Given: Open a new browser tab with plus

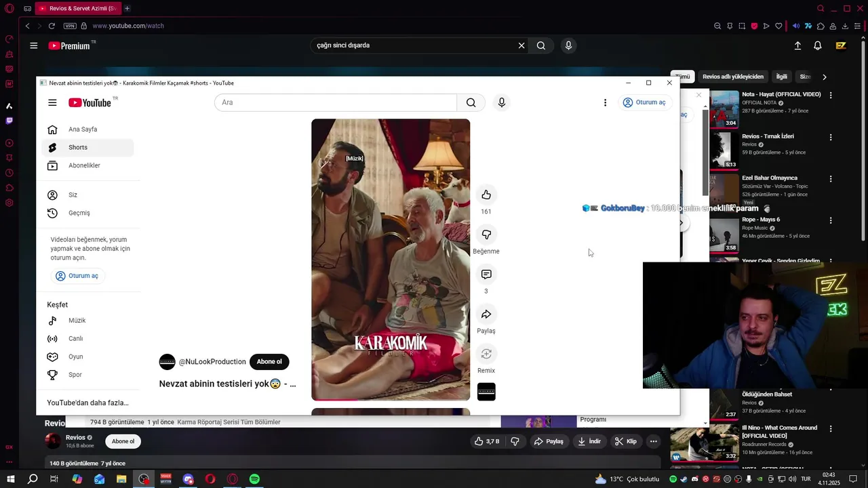Looking at the screenshot, I should (127, 8).
